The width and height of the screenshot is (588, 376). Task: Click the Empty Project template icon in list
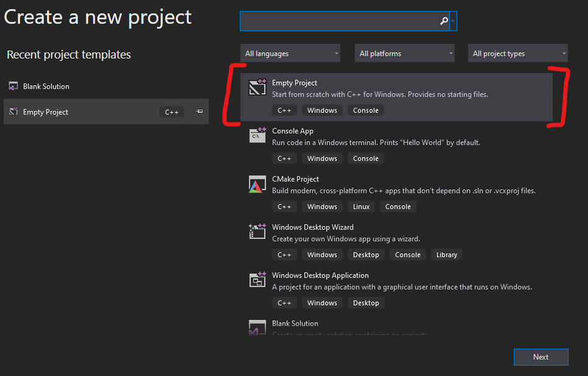pyautogui.click(x=257, y=87)
